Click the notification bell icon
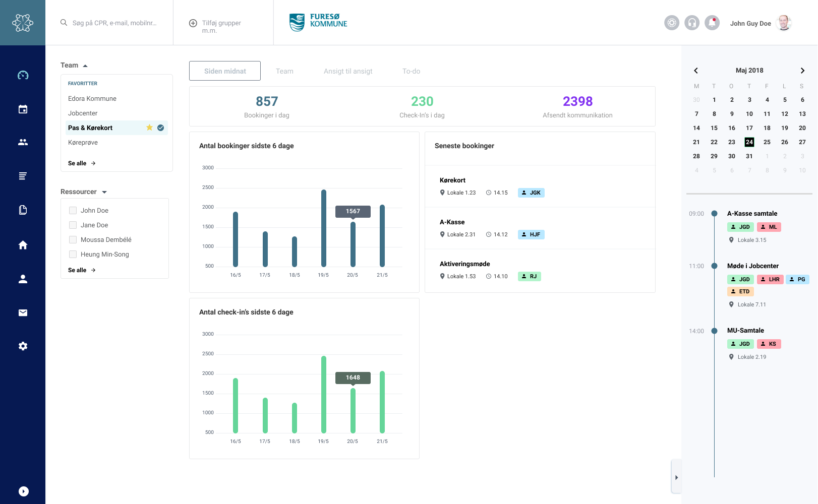The image size is (818, 504). 712,23
